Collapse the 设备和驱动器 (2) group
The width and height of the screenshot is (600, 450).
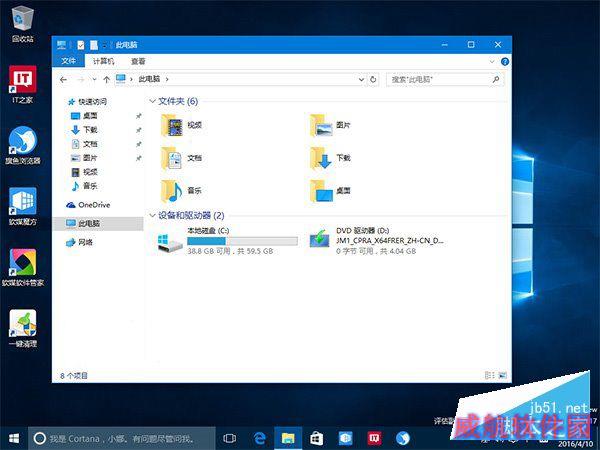(x=152, y=215)
